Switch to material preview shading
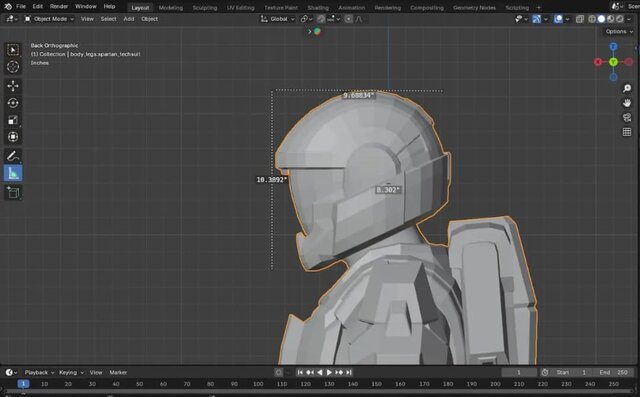This screenshot has width=640, height=397. pos(611,19)
